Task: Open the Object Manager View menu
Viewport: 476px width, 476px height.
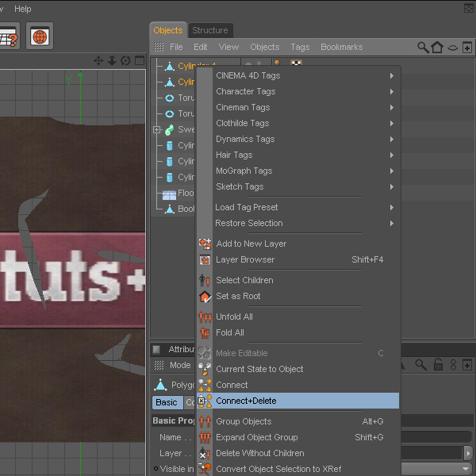Action: coord(228,47)
